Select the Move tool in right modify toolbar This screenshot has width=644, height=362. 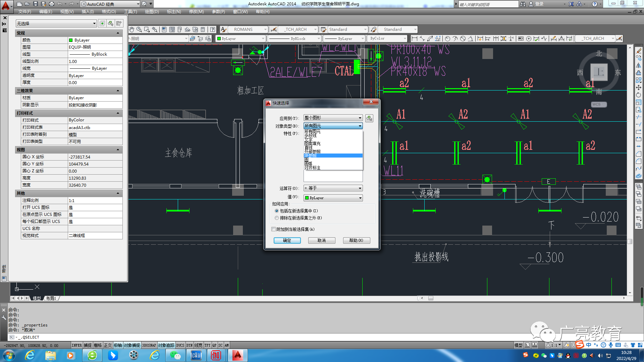tap(639, 87)
